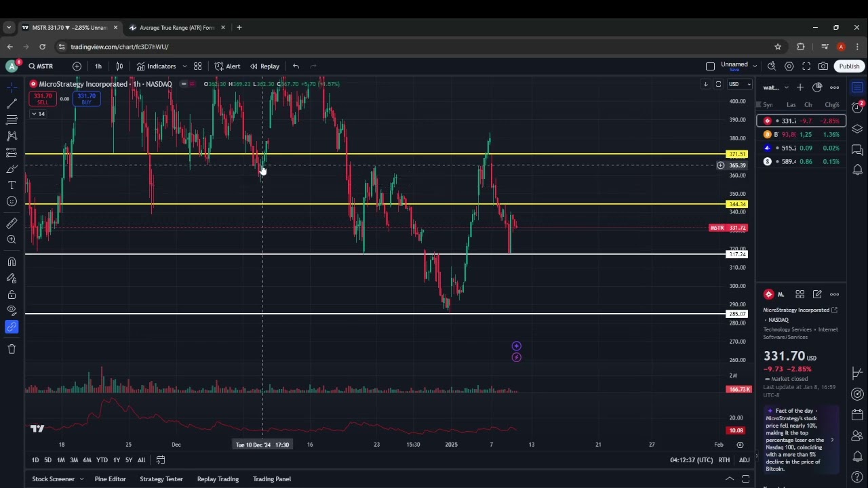Select the text annotation tool
Image resolution: width=868 pixels, height=488 pixels.
(x=12, y=185)
